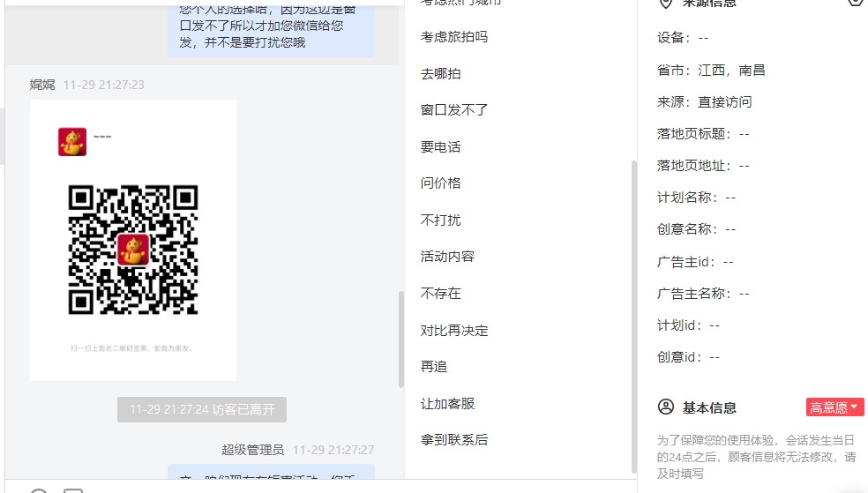Select quick reply 去哪拍

(441, 73)
